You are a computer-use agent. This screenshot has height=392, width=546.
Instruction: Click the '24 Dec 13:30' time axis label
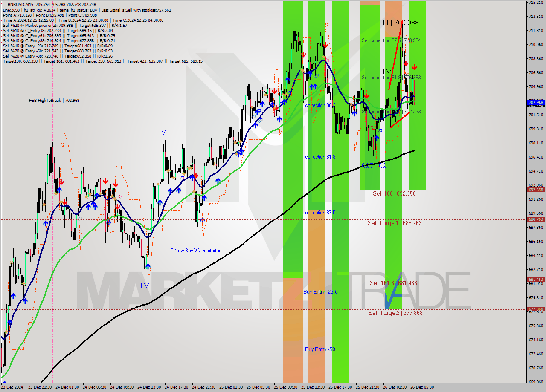coord(149,387)
